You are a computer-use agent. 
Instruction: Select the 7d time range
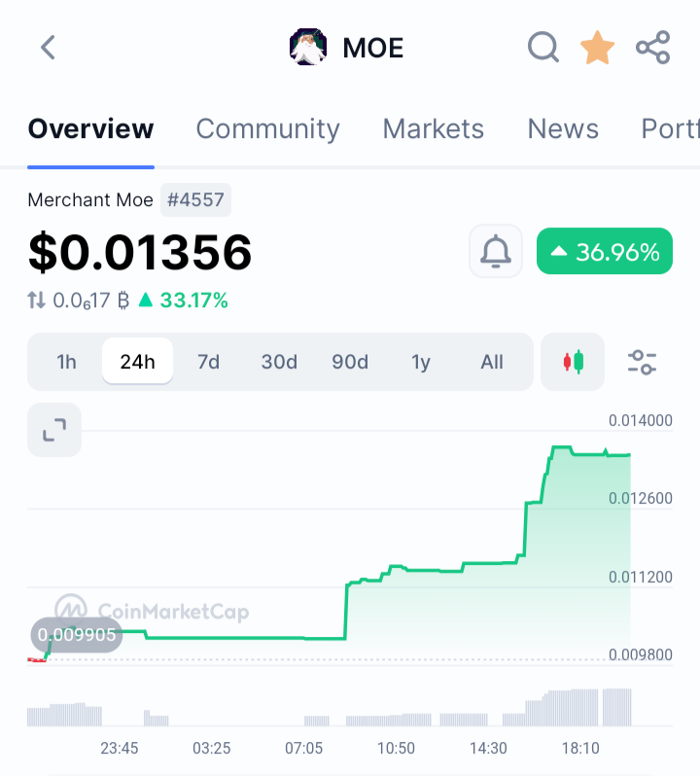point(208,362)
